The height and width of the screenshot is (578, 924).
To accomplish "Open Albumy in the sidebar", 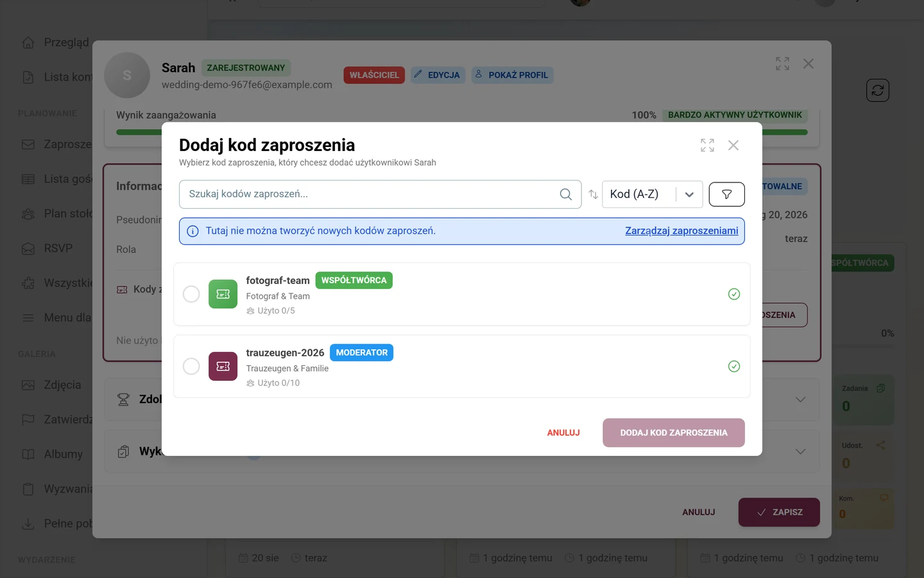I will pyautogui.click(x=53, y=455).
